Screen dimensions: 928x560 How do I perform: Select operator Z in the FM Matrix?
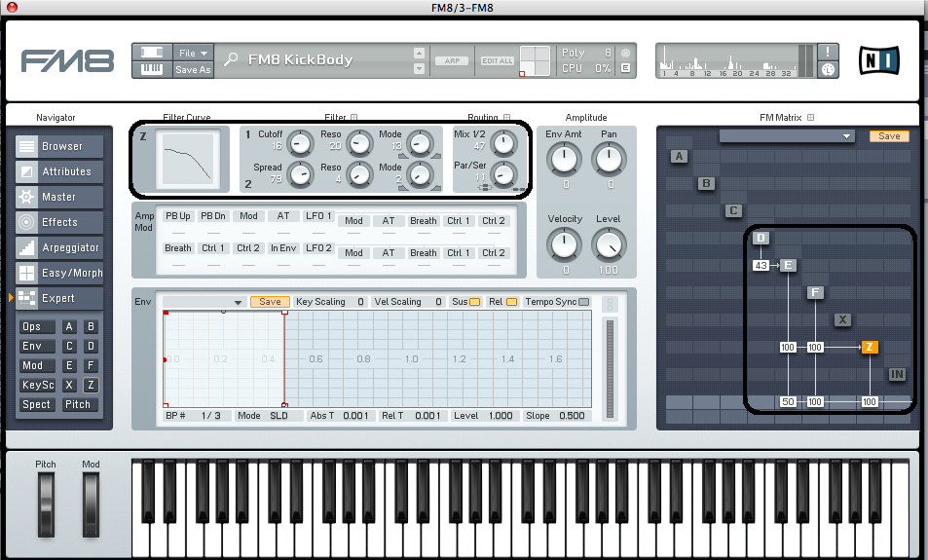coord(870,347)
